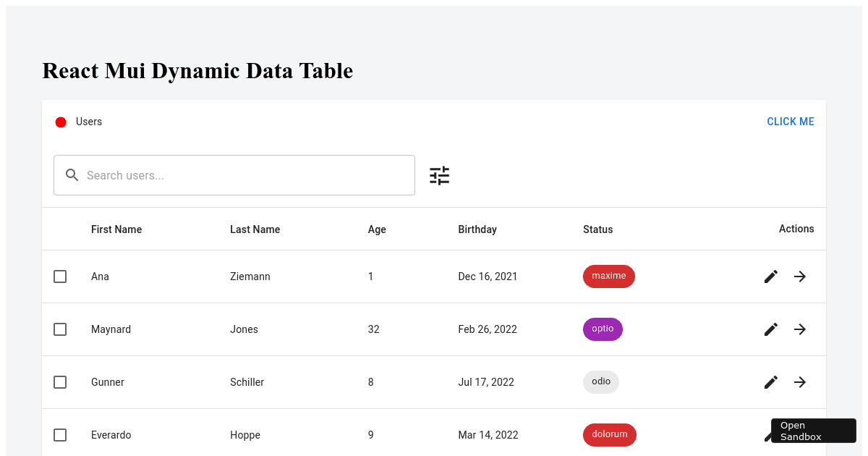Click the arrow action for Gunner Schiller
The width and height of the screenshot is (868, 456).
(x=799, y=381)
